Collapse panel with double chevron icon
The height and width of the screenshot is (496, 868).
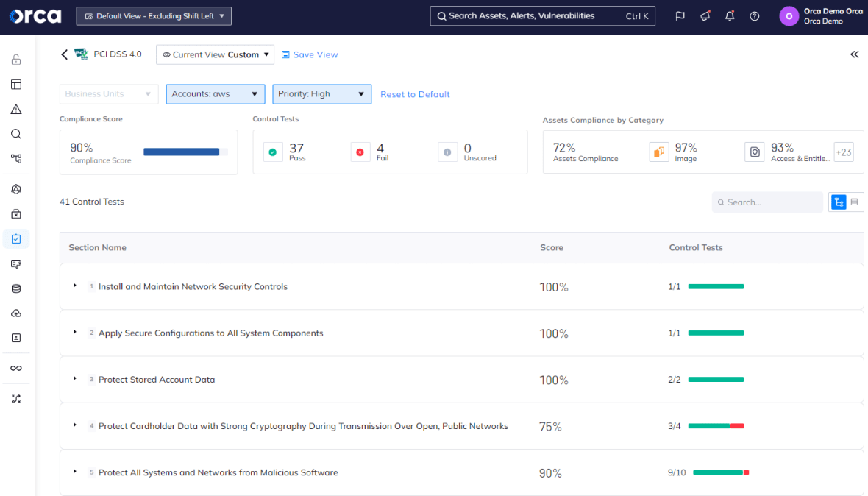(854, 54)
